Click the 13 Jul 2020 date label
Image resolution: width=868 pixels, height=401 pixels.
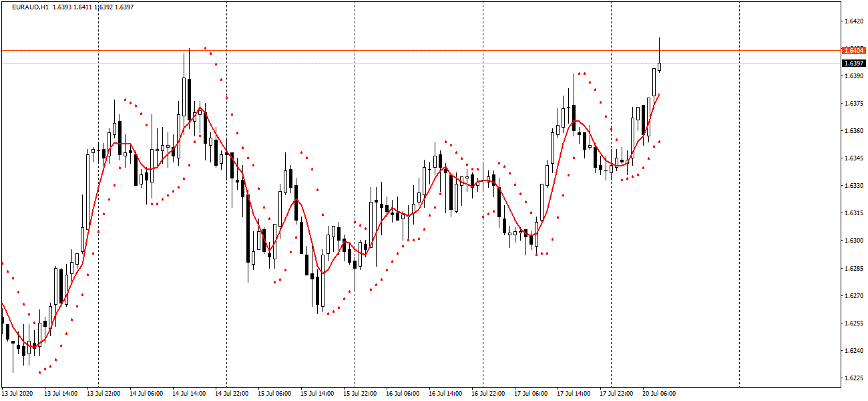pyautogui.click(x=19, y=394)
